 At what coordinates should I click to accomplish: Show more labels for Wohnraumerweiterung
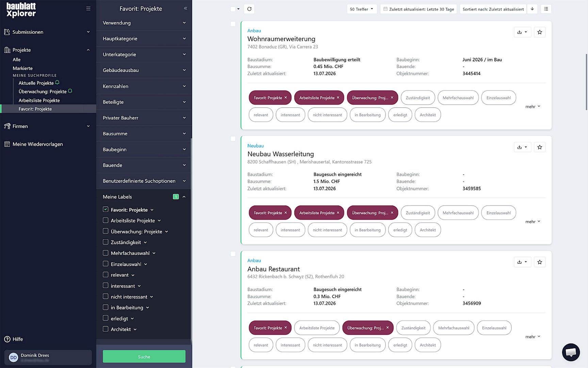[x=533, y=107]
